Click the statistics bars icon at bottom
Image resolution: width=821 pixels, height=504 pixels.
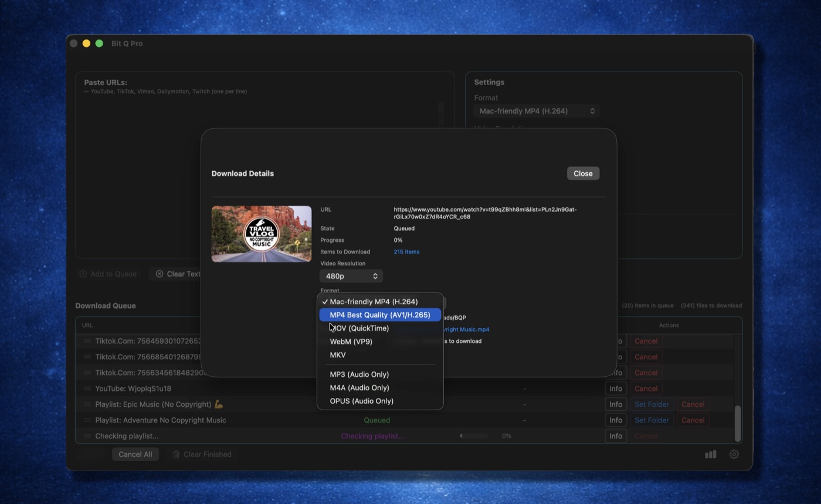point(711,454)
